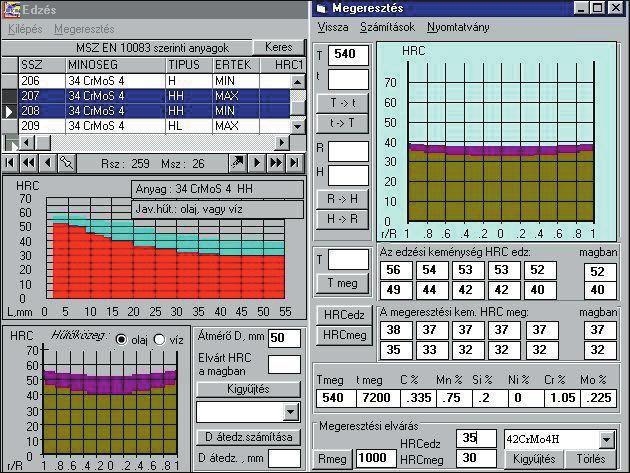Click the table scroll down arrow

[297, 126]
